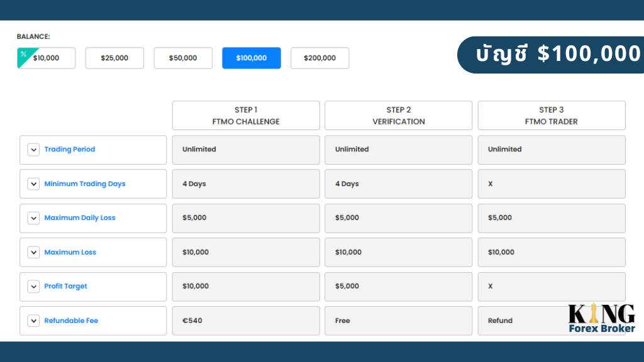Click Step 1 Trading Period Unlimited cell
Image resolution: width=644 pixels, height=362 pixels.
(246, 150)
